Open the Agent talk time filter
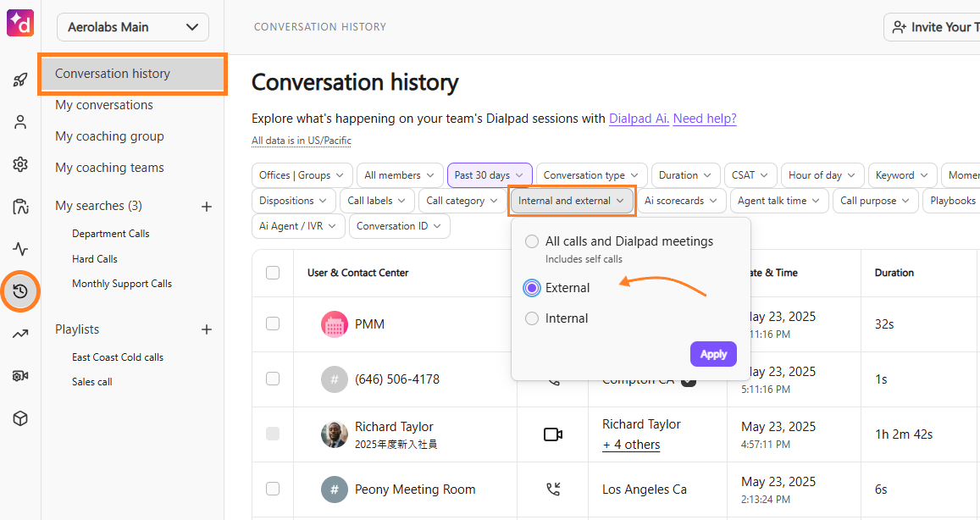The image size is (980, 520). [779, 201]
